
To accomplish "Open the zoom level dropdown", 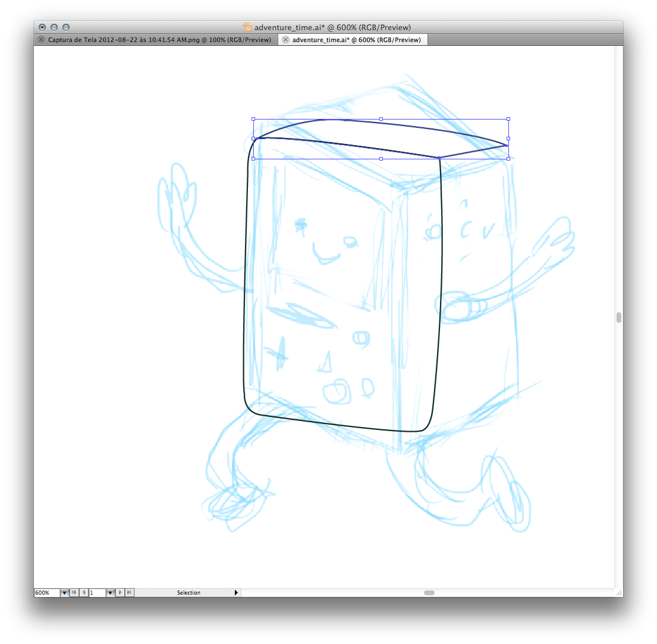I will click(64, 593).
